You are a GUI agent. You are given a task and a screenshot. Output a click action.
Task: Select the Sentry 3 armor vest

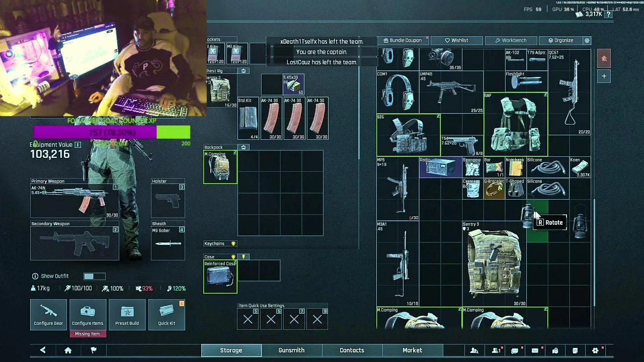tap(494, 263)
